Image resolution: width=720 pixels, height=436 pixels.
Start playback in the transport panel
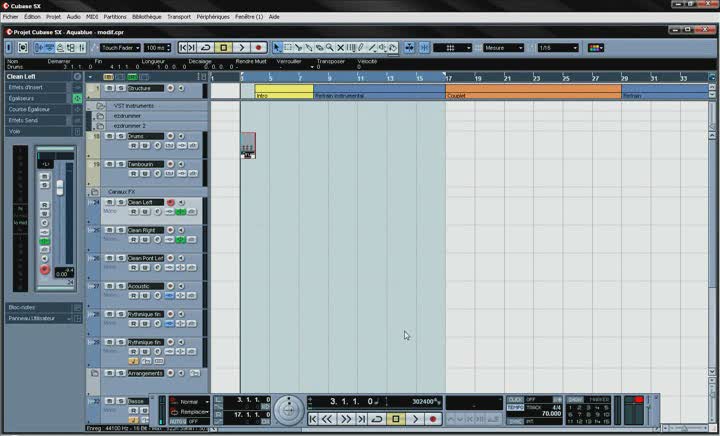415,419
